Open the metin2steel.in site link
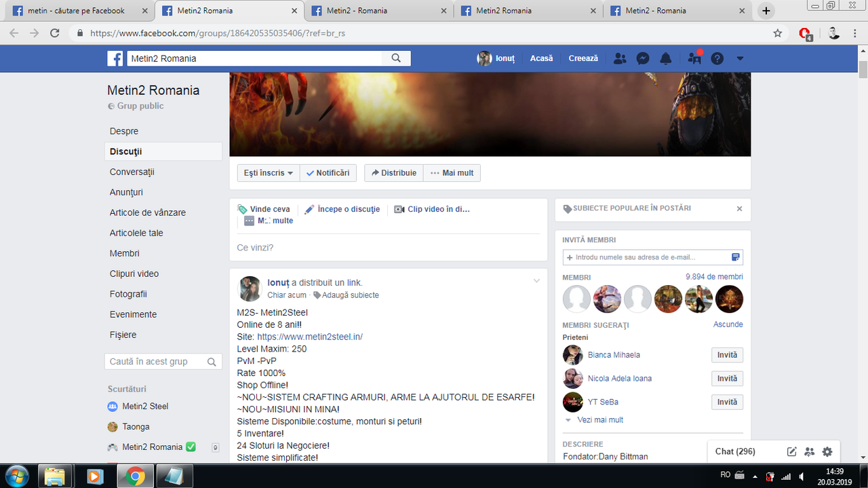This screenshot has width=868, height=488. pyautogui.click(x=310, y=337)
